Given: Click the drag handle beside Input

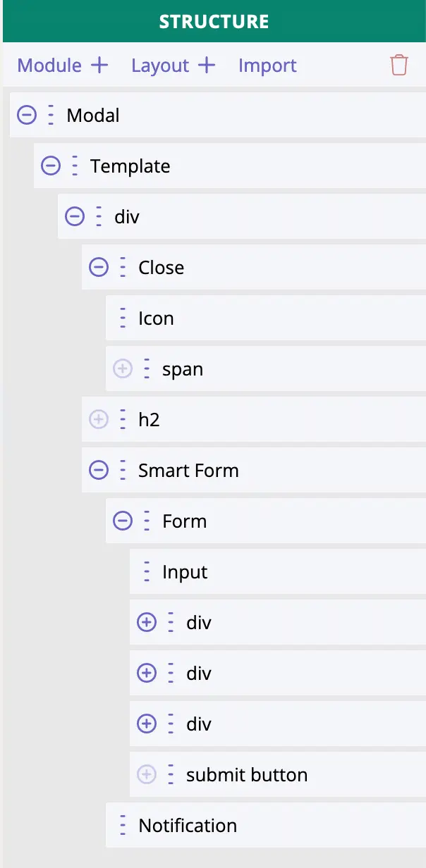Looking at the screenshot, I should pyautogui.click(x=147, y=571).
